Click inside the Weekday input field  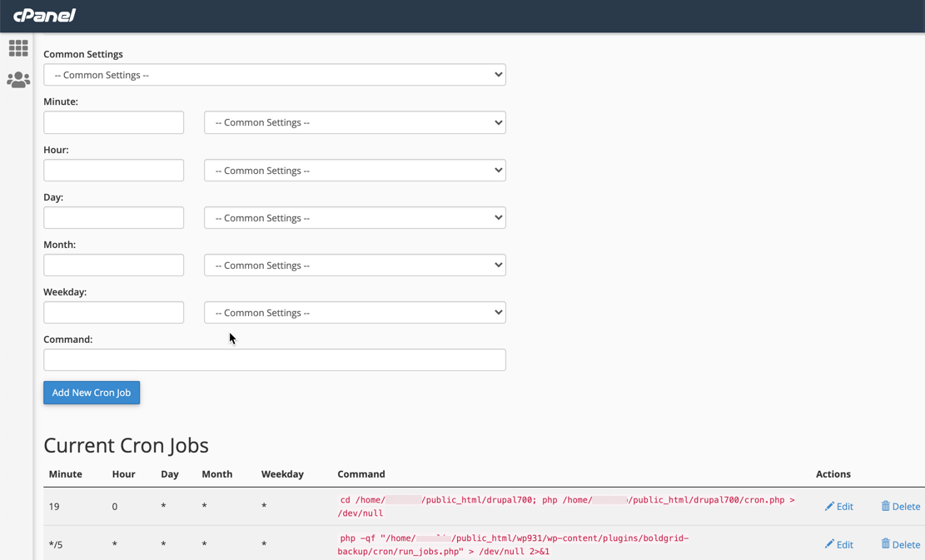(x=113, y=312)
